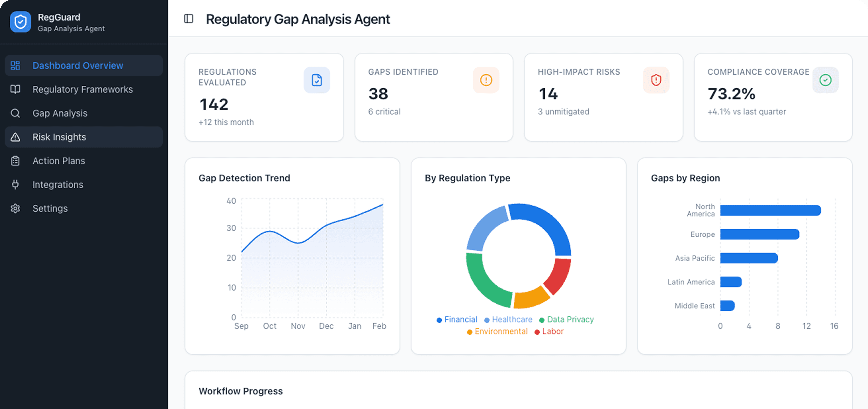
Task: Select Dashboard Overview in the sidebar
Action: (x=78, y=65)
